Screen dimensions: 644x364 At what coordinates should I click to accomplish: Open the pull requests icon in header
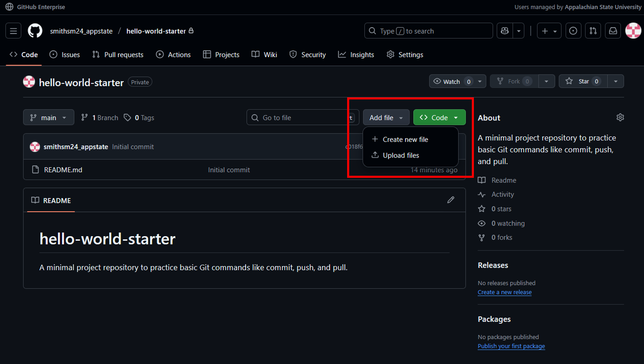point(593,30)
